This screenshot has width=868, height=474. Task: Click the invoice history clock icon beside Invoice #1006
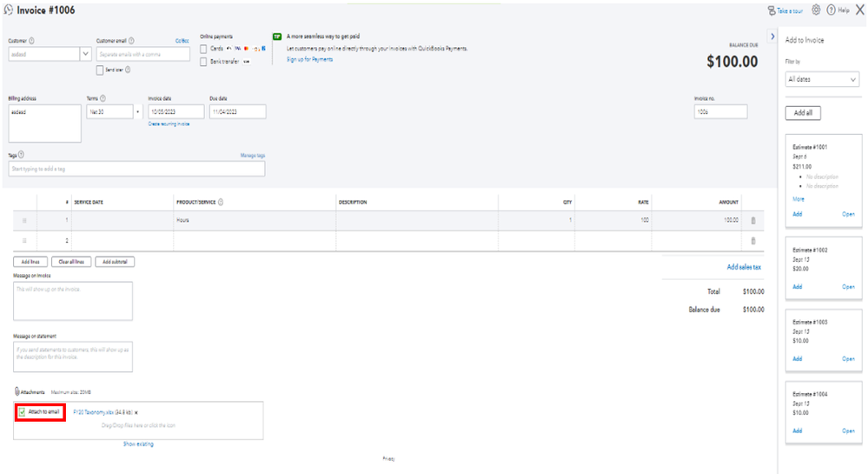point(9,10)
